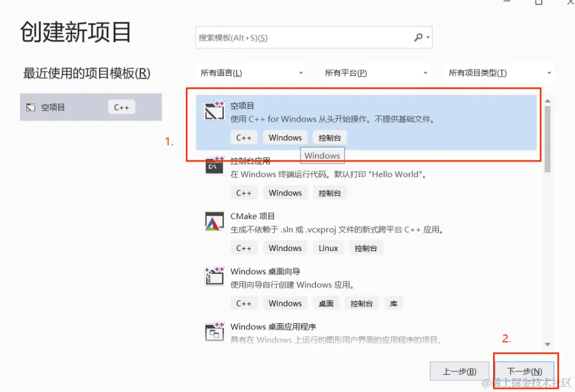Click the scrollbar up arrow
This screenshot has width=575, height=392.
[x=548, y=101]
